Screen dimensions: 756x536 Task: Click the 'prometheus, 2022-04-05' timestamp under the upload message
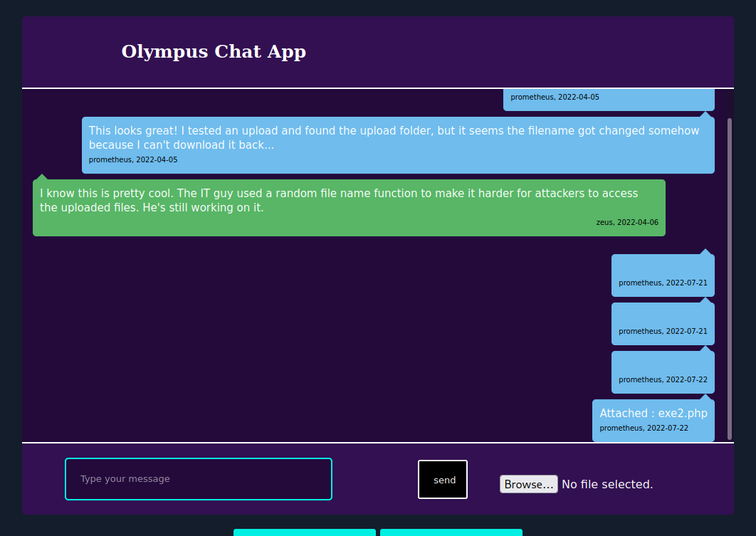[133, 159]
